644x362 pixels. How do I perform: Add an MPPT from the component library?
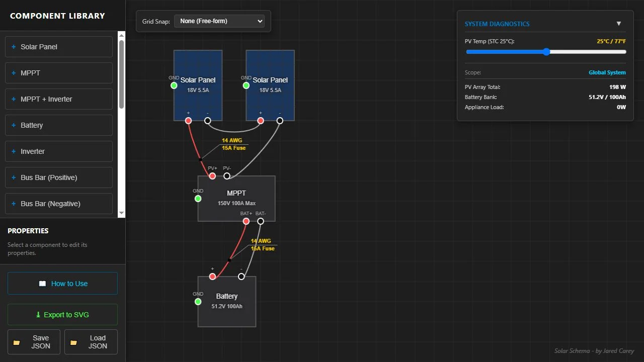point(59,73)
